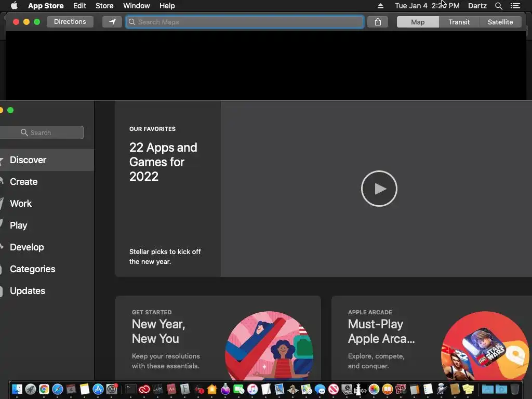Open the App Store menu in menu bar

46,6
